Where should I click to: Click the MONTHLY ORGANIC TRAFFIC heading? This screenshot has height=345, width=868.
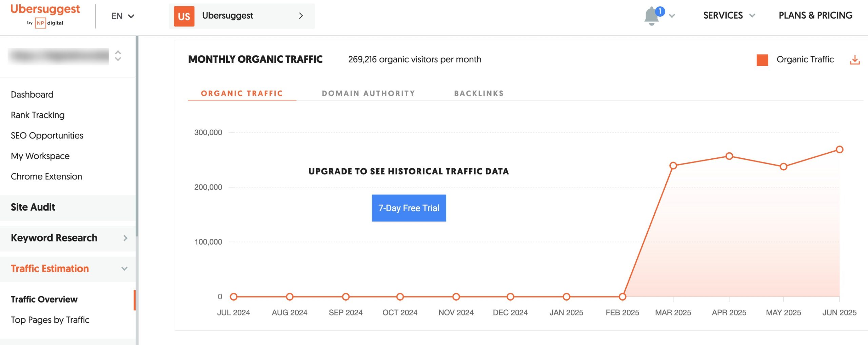255,59
